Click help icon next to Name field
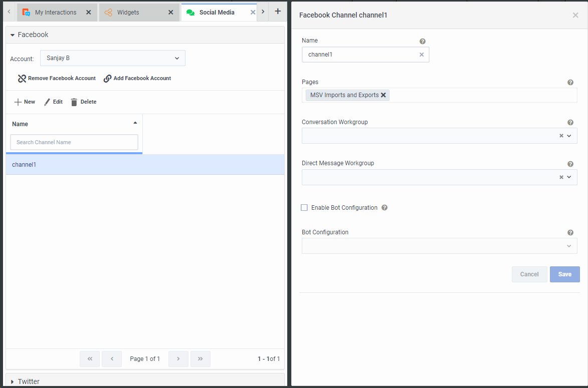 coord(423,42)
